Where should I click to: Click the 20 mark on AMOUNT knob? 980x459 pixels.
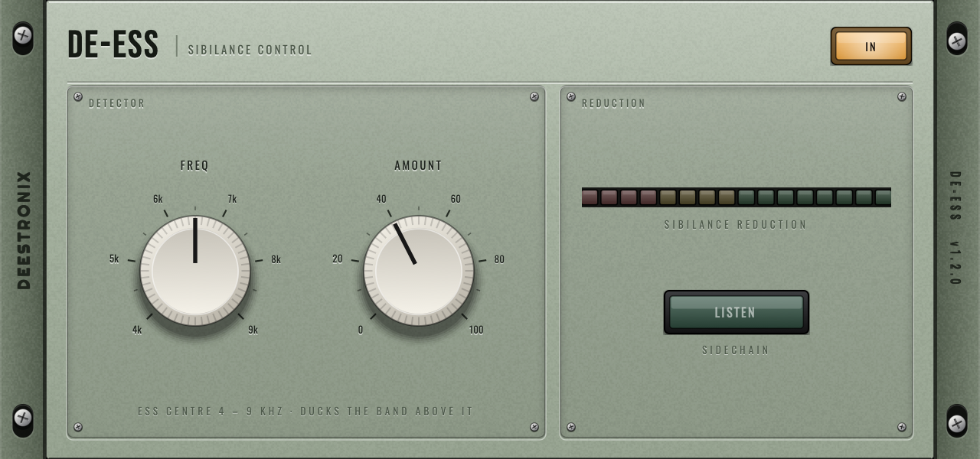coord(338,259)
